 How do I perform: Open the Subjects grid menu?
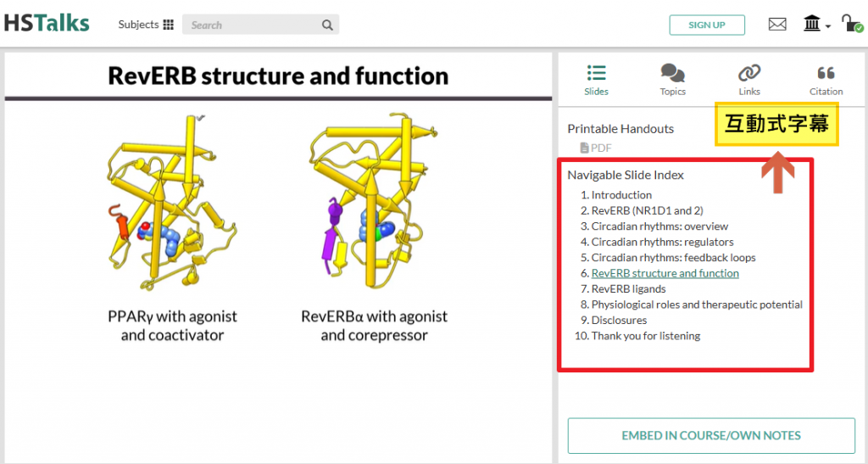[146, 25]
